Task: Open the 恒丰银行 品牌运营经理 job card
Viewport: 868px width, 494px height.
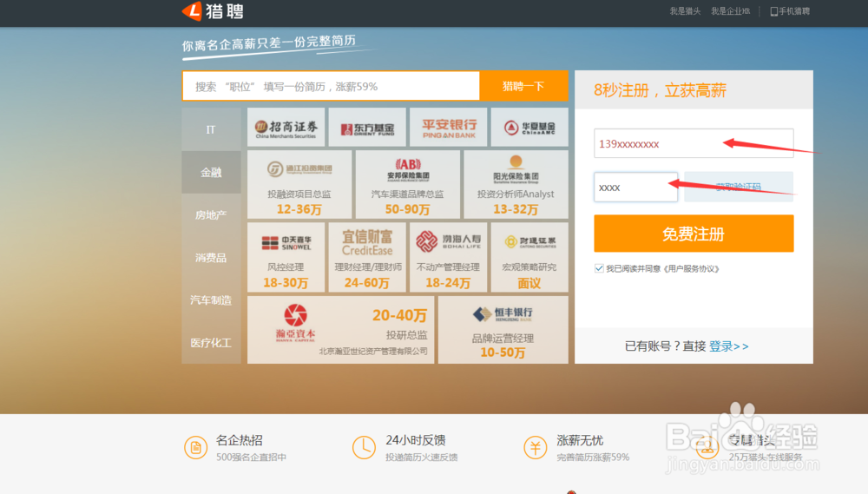Action: pyautogui.click(x=503, y=330)
